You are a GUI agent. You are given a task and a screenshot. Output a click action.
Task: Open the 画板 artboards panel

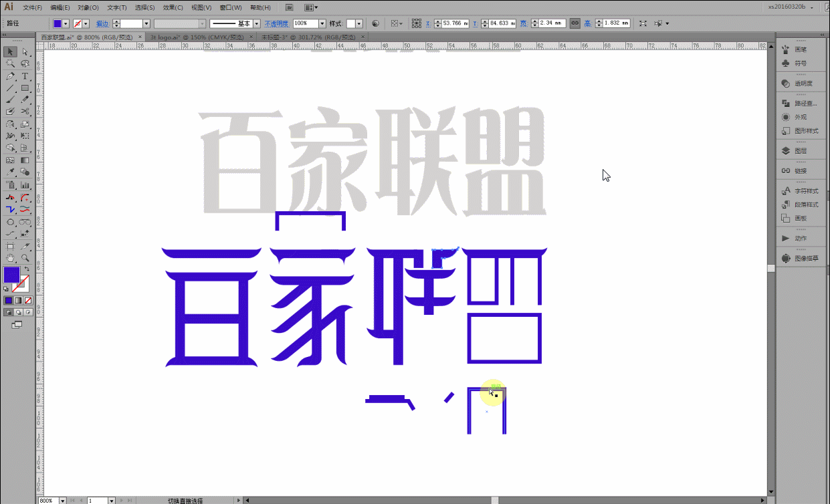tap(800, 218)
